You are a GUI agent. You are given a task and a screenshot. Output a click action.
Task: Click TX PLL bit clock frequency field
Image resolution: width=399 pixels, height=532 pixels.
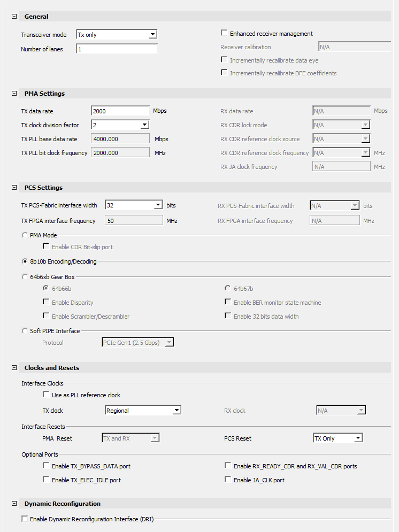(120, 153)
